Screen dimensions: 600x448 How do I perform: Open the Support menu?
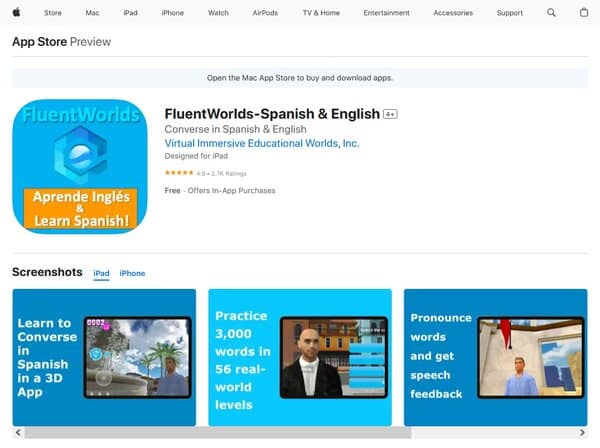(x=509, y=13)
